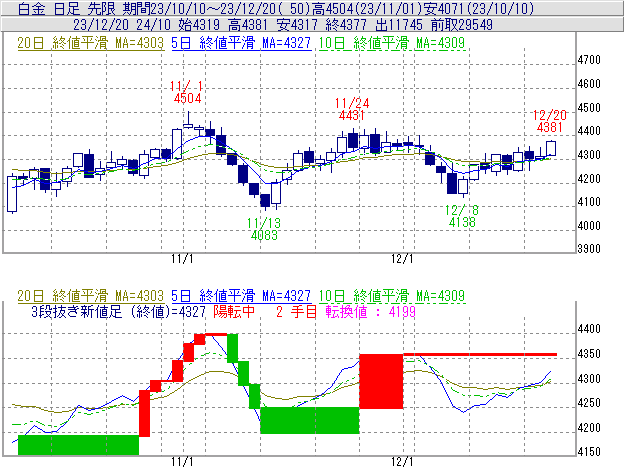Select lower chart 10日 終値平滑 MA=4309 legend
Image resolution: width=624 pixels, height=475 pixels.
tap(392, 296)
